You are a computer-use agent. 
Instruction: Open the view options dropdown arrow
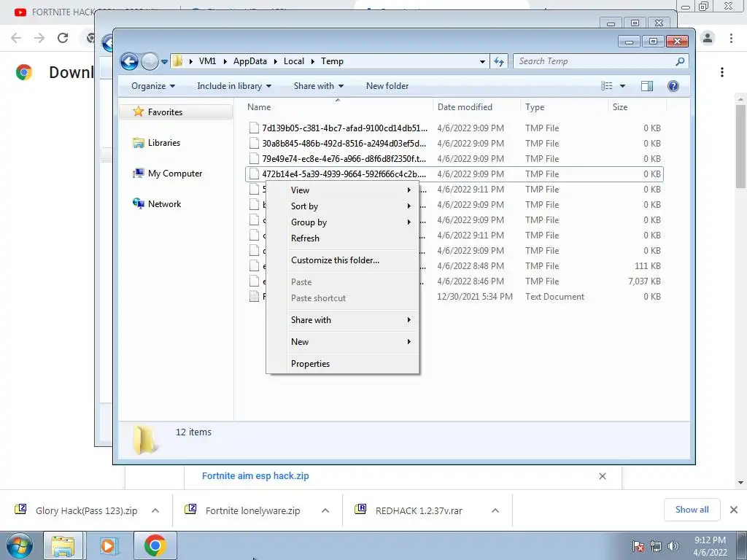pos(622,86)
